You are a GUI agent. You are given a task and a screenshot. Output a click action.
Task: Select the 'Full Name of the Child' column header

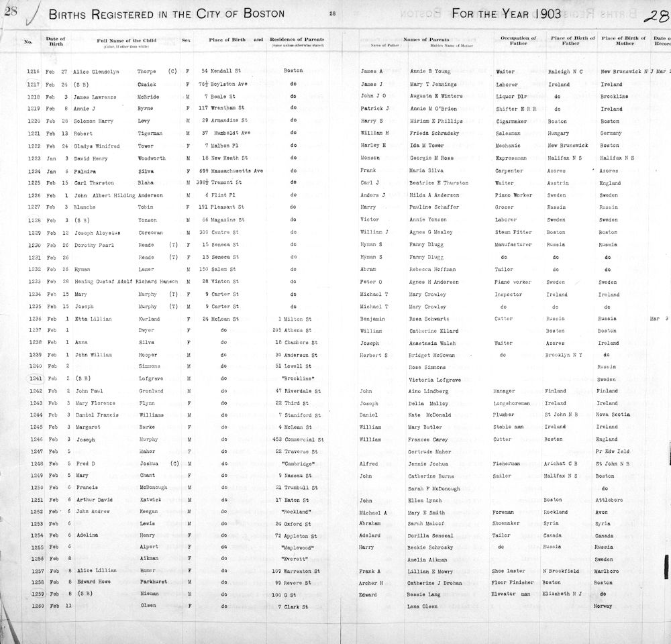126,41
